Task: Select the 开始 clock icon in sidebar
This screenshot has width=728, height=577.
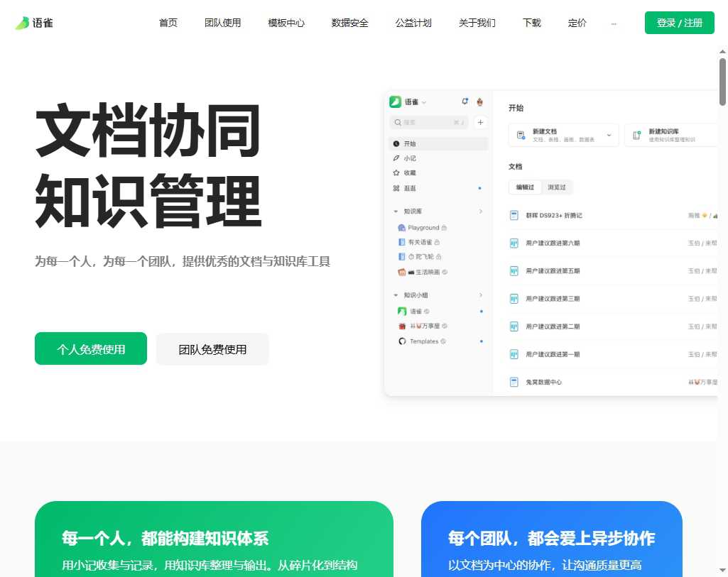Action: point(396,144)
